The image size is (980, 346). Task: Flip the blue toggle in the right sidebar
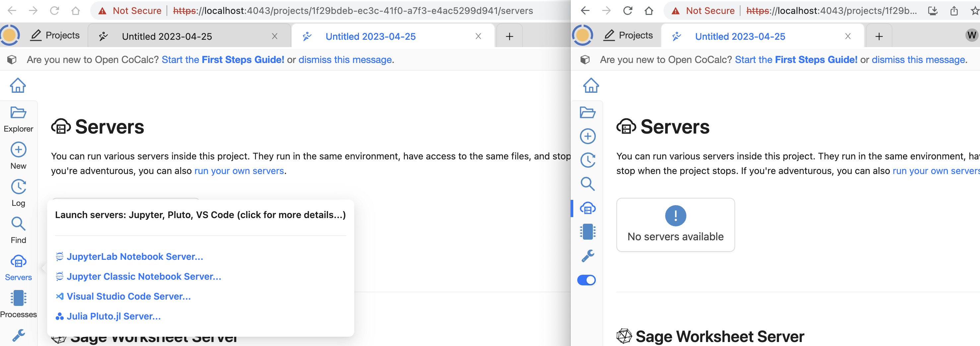[x=587, y=280]
